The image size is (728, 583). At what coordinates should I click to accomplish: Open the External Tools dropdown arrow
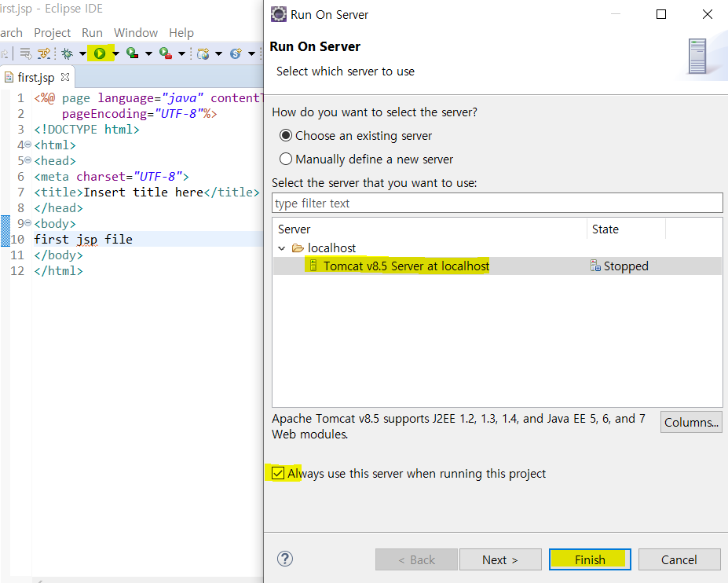(182, 54)
